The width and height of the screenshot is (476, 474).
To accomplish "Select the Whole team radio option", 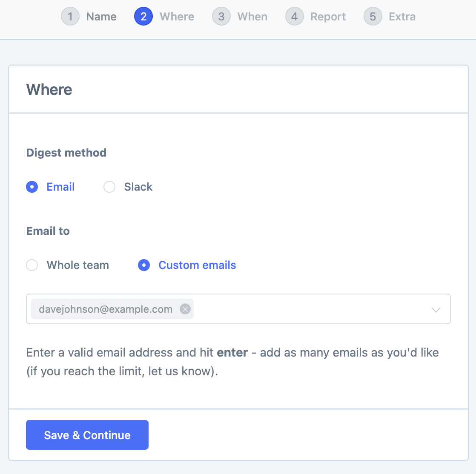I will tap(32, 265).
